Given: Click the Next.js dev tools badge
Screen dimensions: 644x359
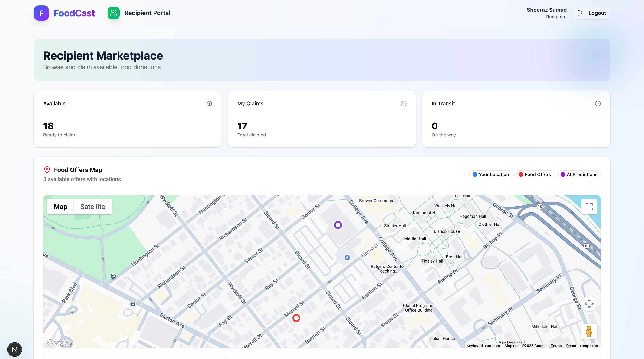Looking at the screenshot, I should pos(14,349).
